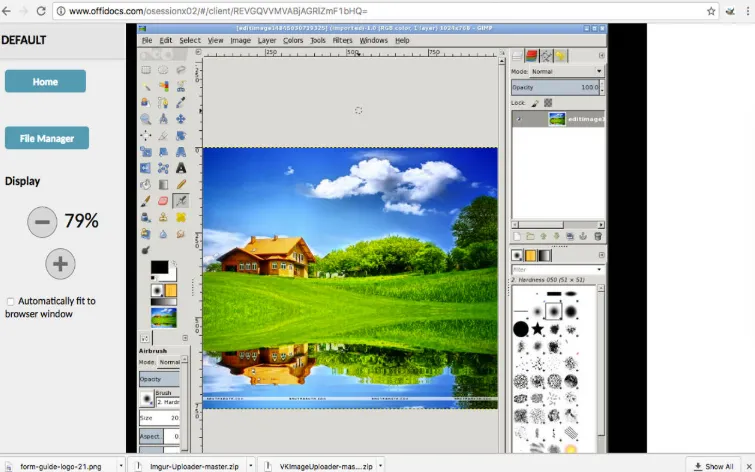This screenshot has height=472, width=755.
Task: Click the Home button
Action: point(45,81)
